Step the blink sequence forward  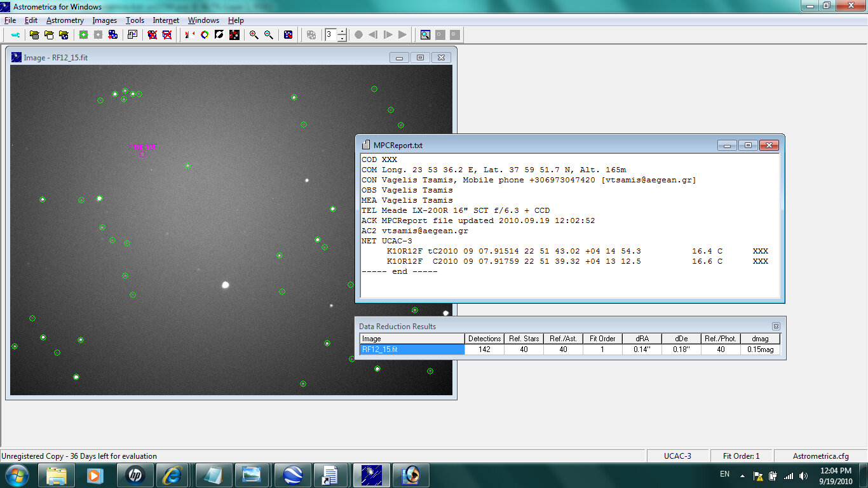388,35
